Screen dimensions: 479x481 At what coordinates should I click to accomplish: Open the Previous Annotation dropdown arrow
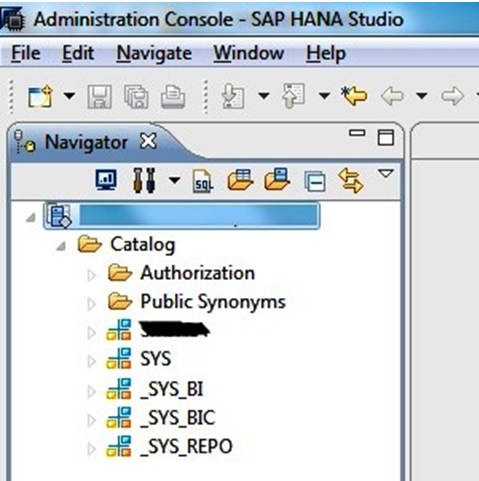point(324,96)
